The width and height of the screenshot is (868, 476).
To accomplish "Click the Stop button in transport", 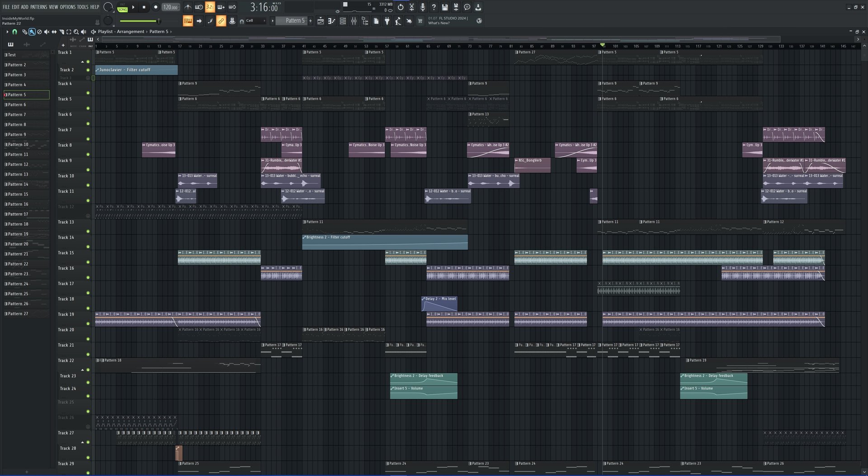I will (x=144, y=7).
